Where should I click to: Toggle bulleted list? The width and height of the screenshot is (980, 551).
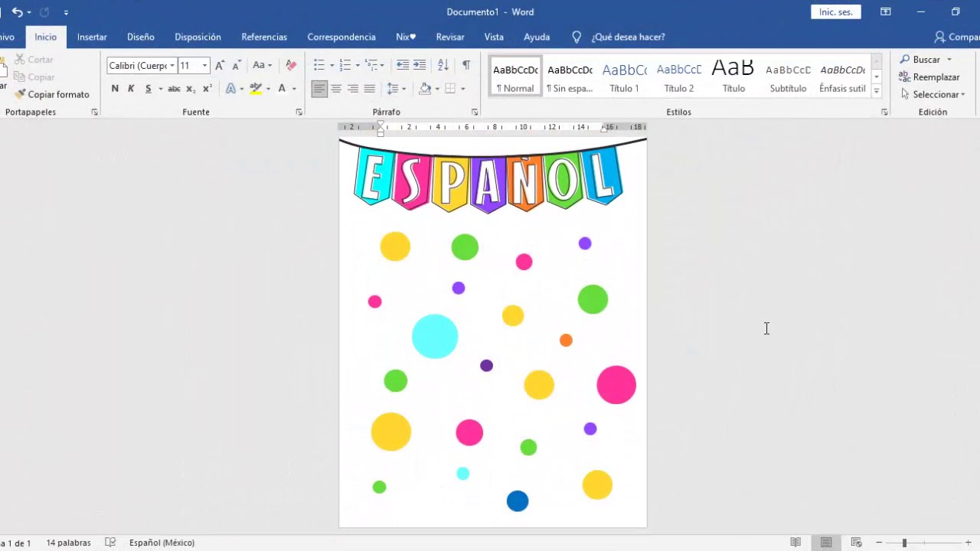click(x=319, y=66)
